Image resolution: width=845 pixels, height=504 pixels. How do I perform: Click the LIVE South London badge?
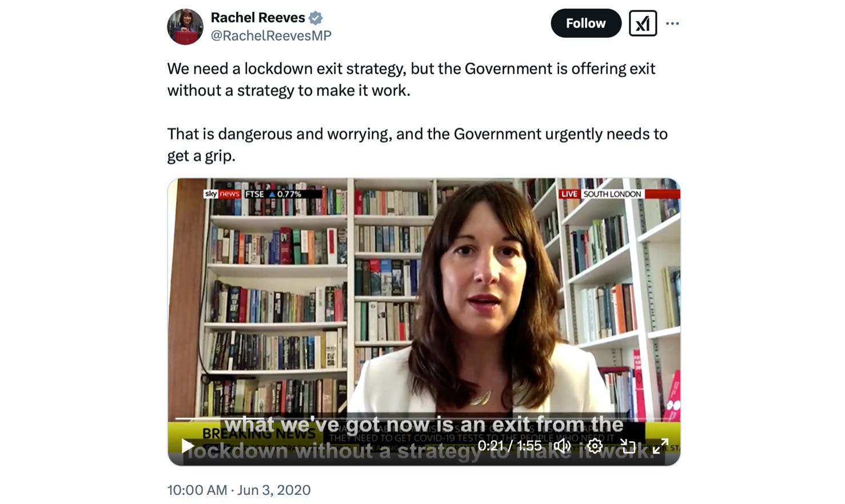click(x=601, y=194)
